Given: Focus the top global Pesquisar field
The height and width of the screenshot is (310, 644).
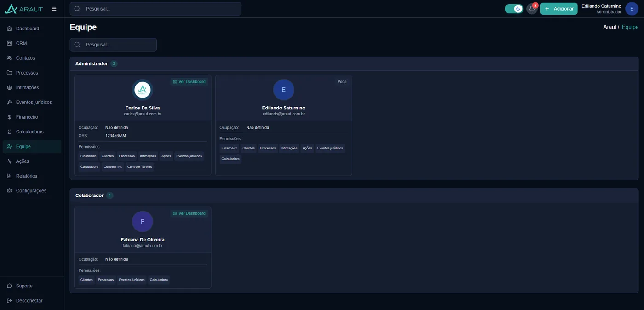Looking at the screenshot, I should [155, 9].
